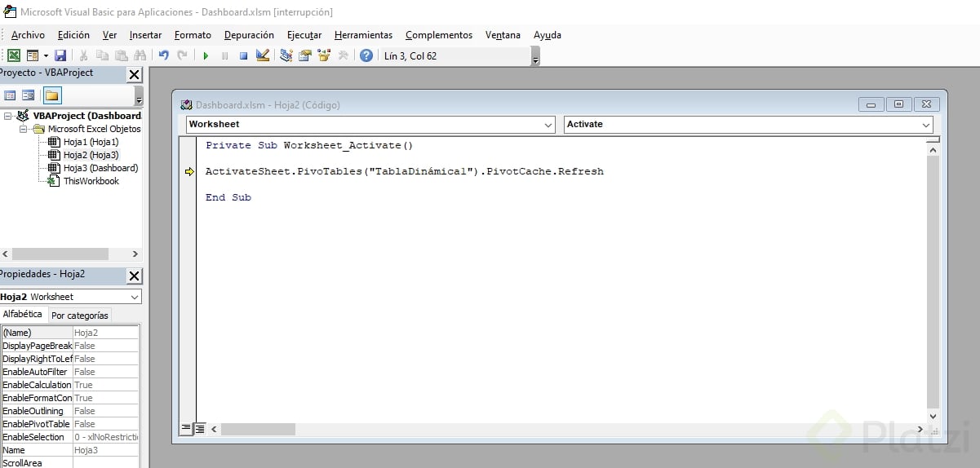Viewport: 980px width, 468px height.
Task: Open the Formato menu
Action: click(x=193, y=35)
